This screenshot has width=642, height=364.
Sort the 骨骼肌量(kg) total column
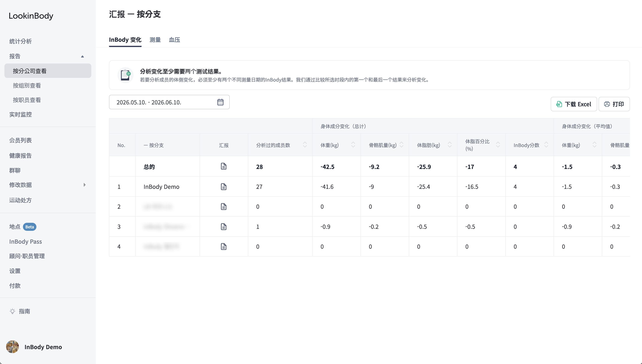[401, 145]
